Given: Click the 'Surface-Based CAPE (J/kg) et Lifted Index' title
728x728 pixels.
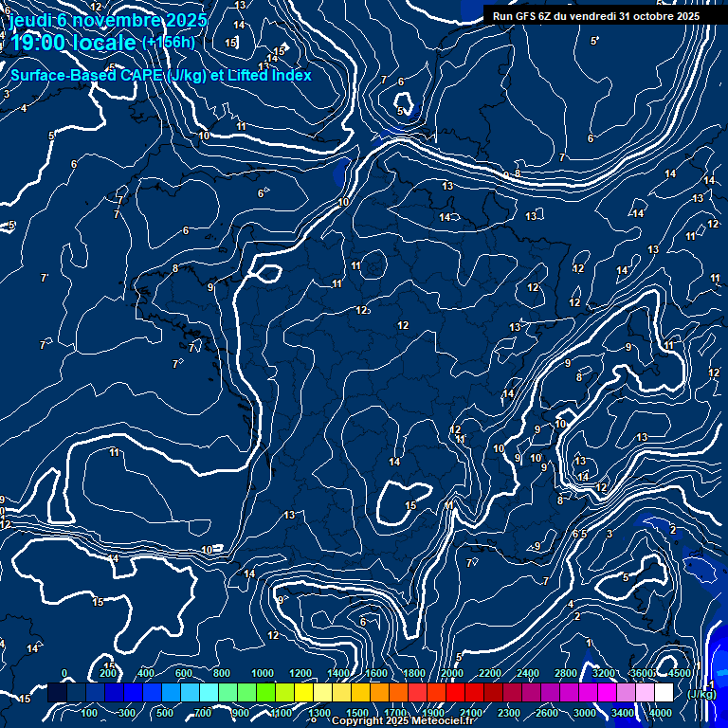Looking at the screenshot, I should (x=161, y=75).
